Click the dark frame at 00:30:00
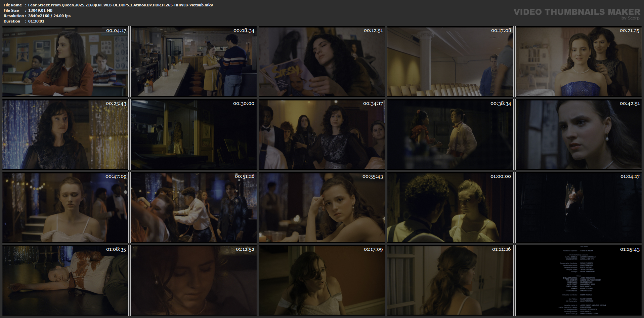 pos(194,134)
